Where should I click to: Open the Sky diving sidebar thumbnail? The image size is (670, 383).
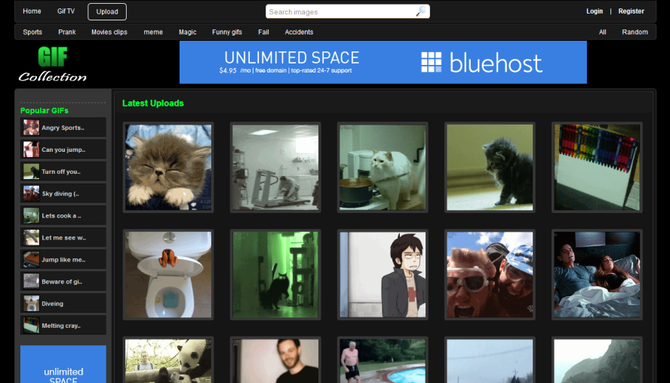click(31, 194)
